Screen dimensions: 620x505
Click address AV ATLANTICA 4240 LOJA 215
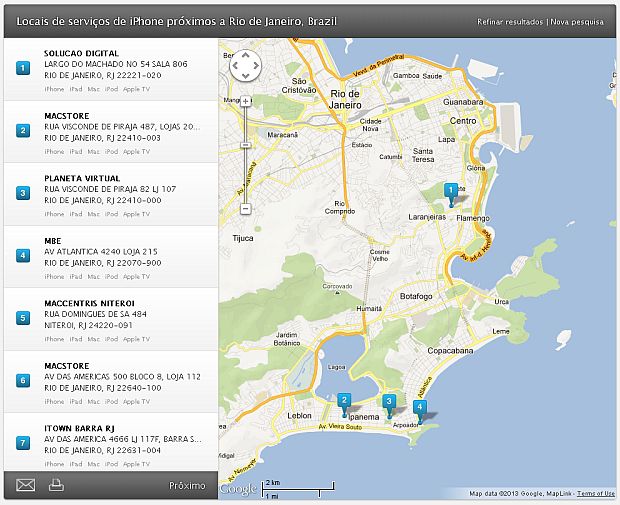[101, 252]
